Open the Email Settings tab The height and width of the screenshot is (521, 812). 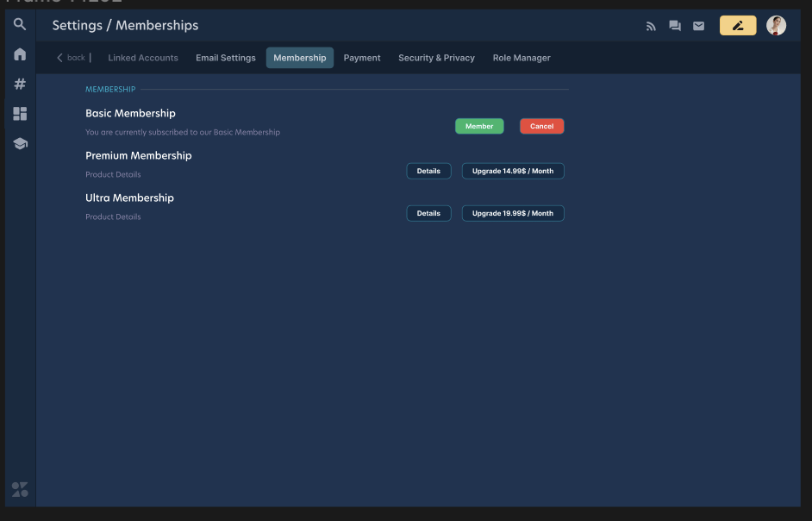[225, 58]
